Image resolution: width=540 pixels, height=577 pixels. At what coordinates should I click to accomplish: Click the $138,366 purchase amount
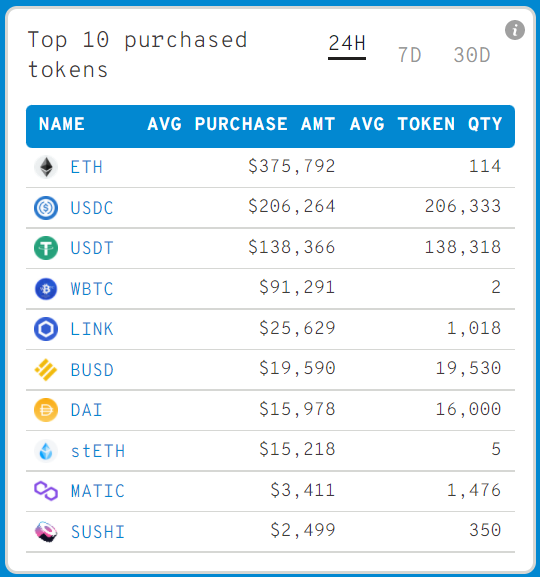292,247
